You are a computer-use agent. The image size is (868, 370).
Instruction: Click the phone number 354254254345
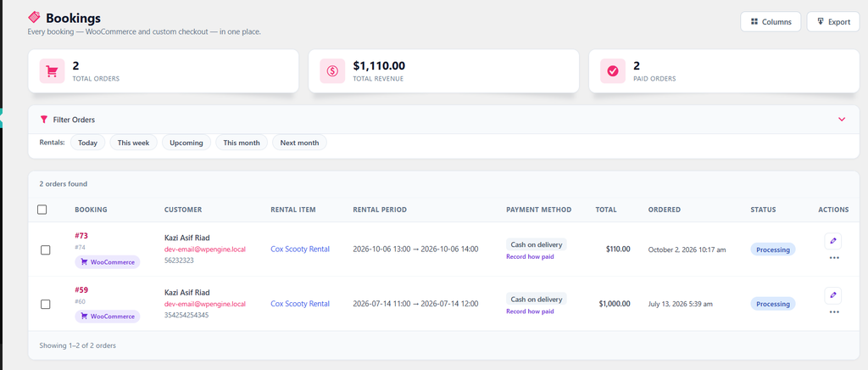[x=186, y=315]
